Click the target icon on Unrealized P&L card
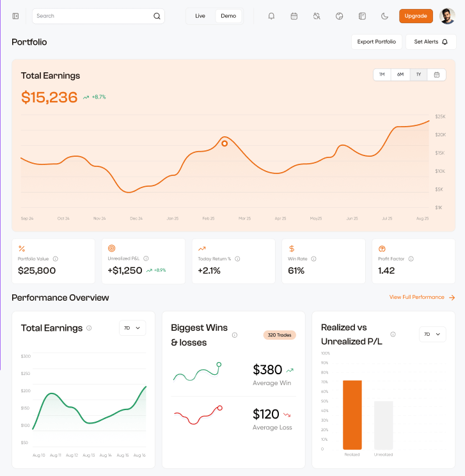465x476 pixels. [x=112, y=248]
